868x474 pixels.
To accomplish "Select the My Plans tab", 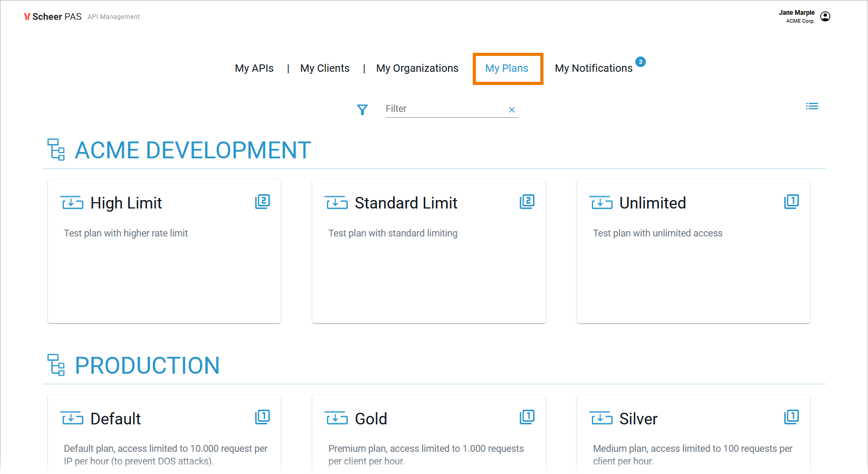I will click(507, 68).
